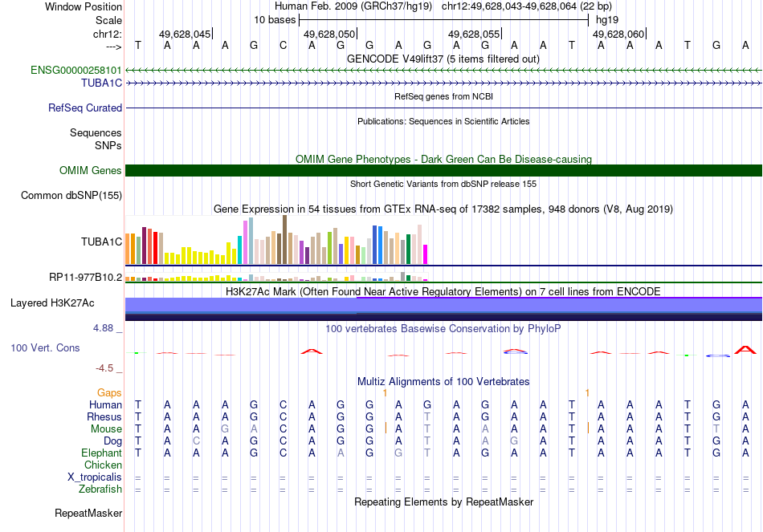This screenshot has width=763, height=532.
Task: Click the Layered H3K27Ac track label
Action: coord(52,303)
